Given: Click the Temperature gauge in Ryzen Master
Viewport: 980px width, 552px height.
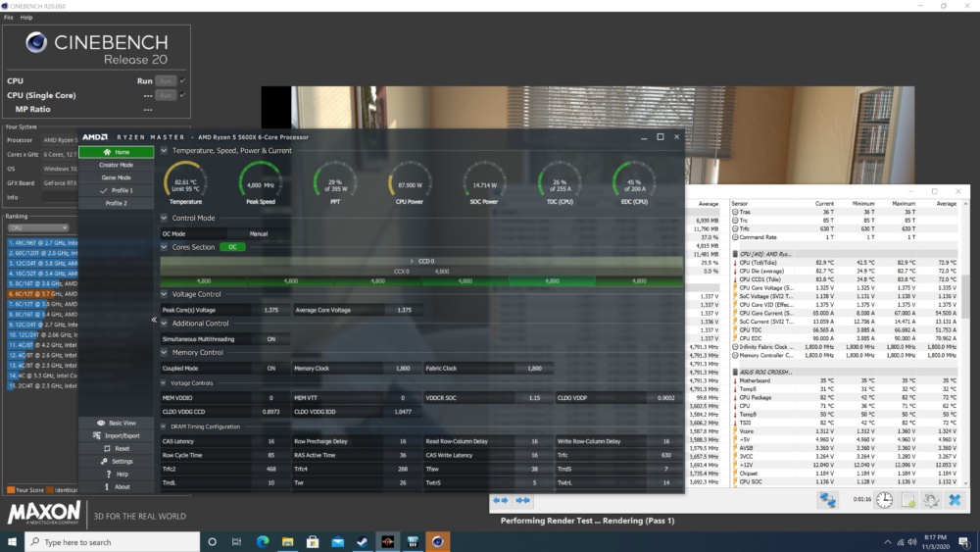Looking at the screenshot, I should pos(185,182).
